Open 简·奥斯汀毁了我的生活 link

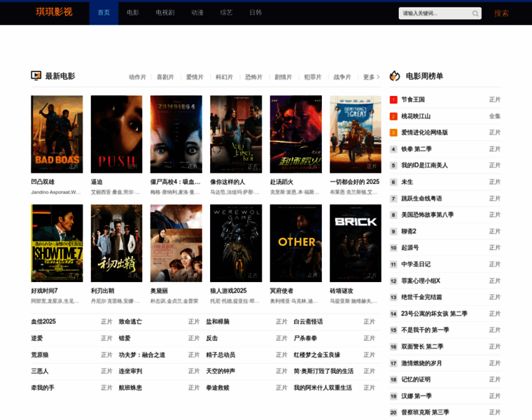[x=323, y=371]
